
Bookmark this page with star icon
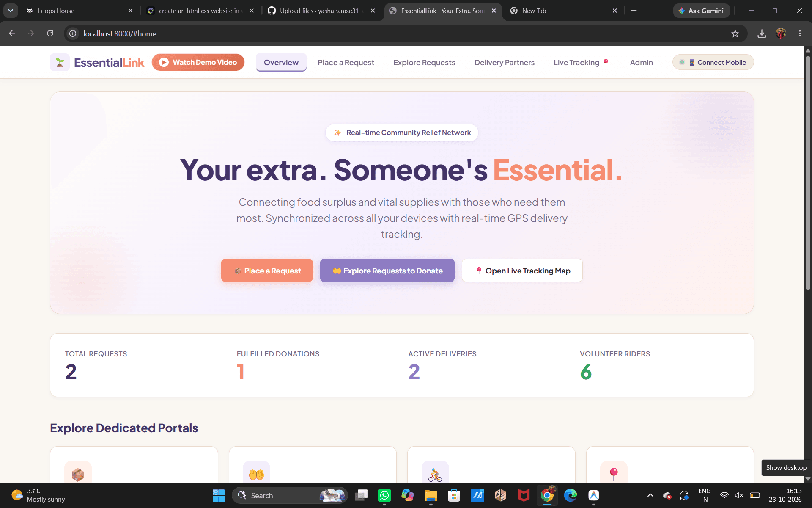coord(735,33)
